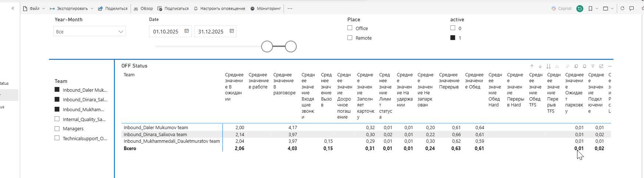The image size is (644, 178).
Task: Uncheck the active 1 checkbox
Action: pyautogui.click(x=453, y=37)
